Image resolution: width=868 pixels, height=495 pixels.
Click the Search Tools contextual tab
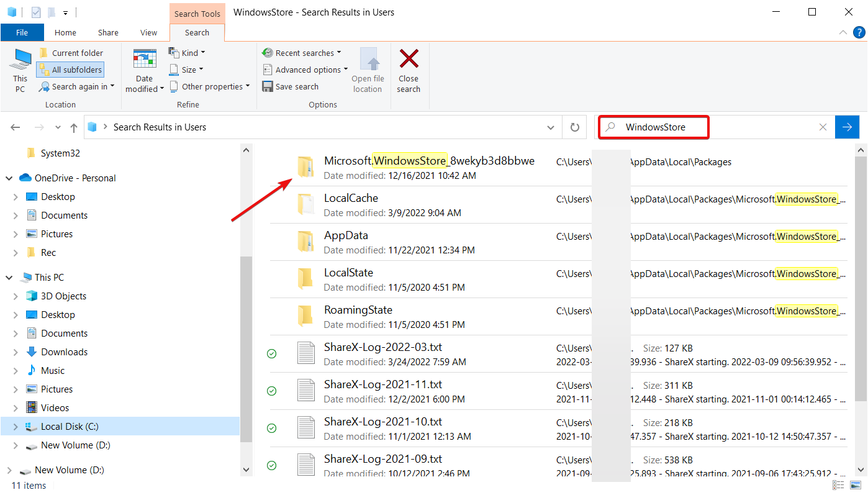(197, 14)
